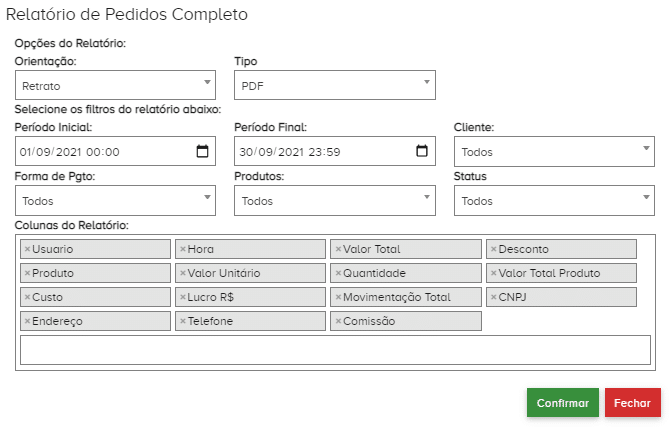Remove the CNPJ column tag
The height and width of the screenshot is (428, 669).
[x=493, y=297]
